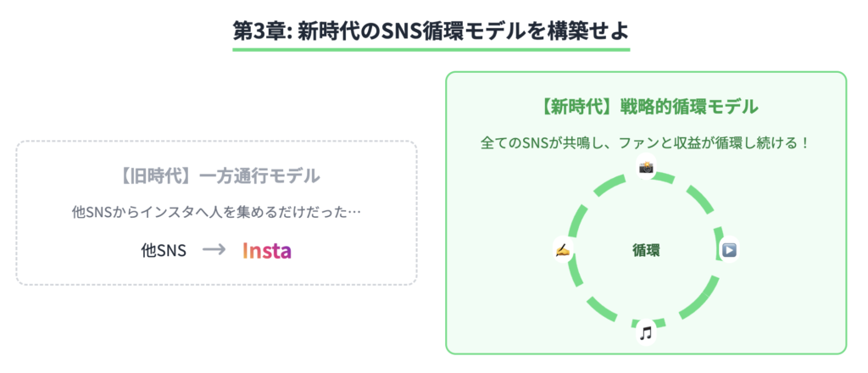Click the 全てのSNSが共鳴し subtitle text
Screen dimensions: 868x373
coord(646,142)
